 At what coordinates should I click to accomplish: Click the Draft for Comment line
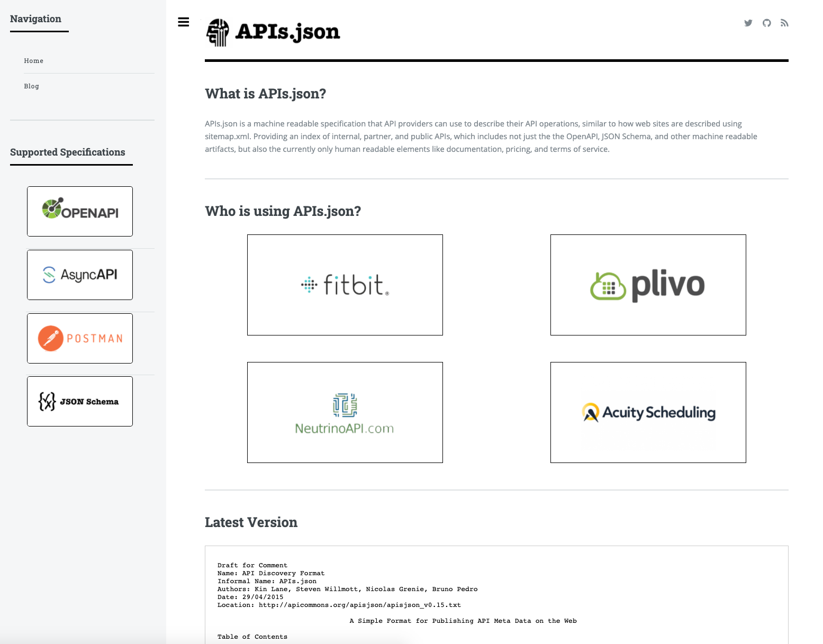coord(252,565)
